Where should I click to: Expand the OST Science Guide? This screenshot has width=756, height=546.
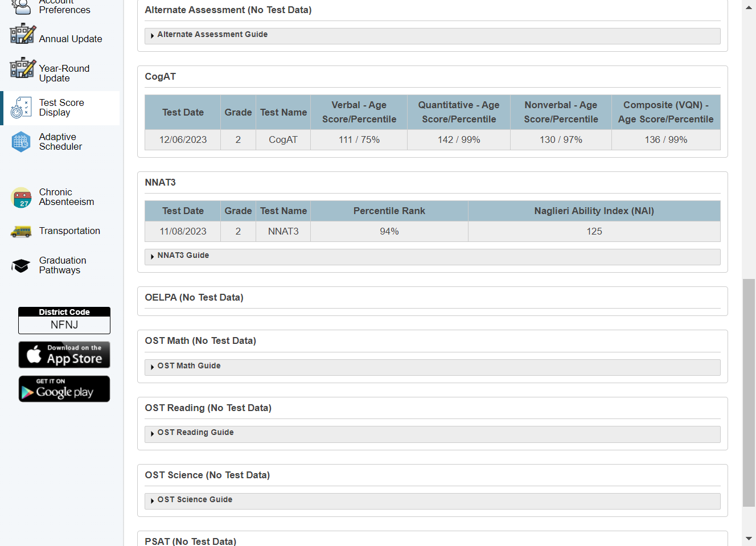433,501
